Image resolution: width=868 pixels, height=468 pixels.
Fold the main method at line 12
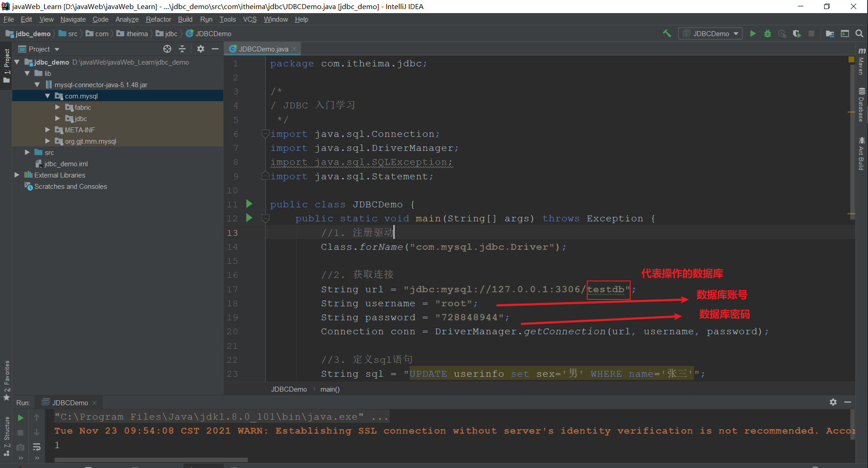[x=265, y=218]
